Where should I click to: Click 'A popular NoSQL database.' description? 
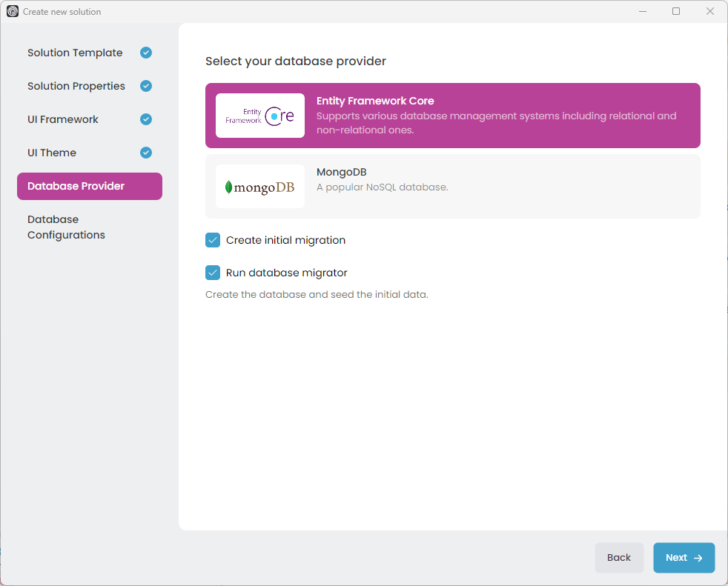click(x=382, y=187)
